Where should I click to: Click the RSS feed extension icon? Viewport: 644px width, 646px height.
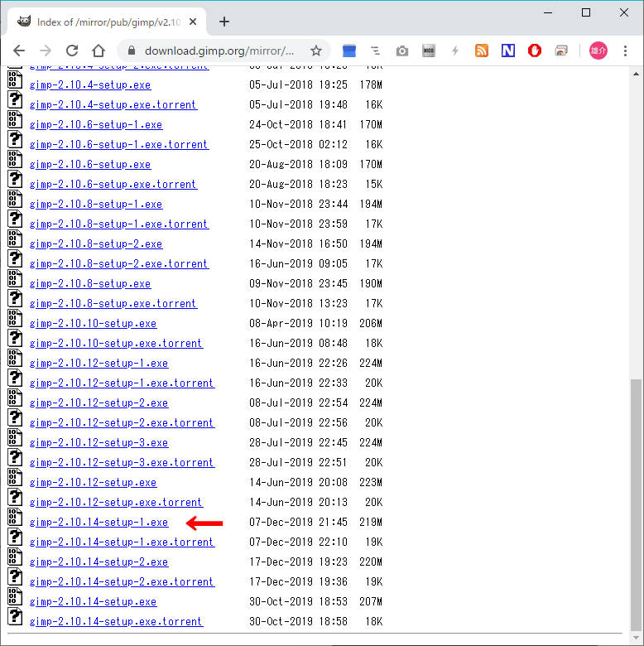coord(482,51)
